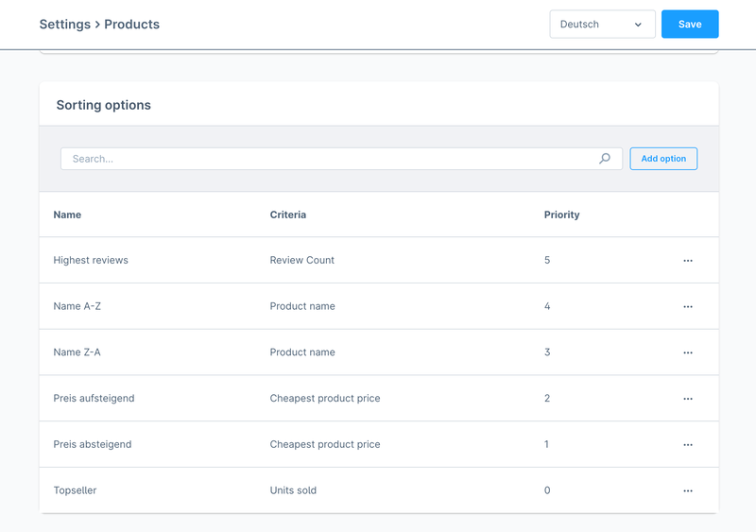Select the Topseller sorting entry
This screenshot has height=532, width=756.
click(75, 490)
